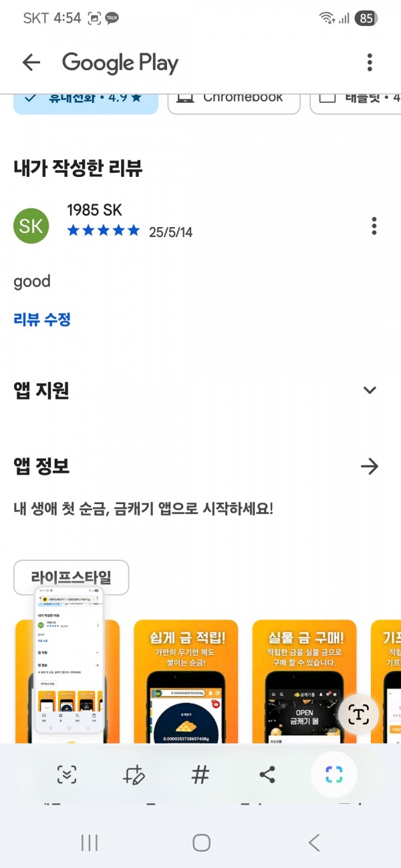Viewport: 401px width, 868px height.
Task: Open the 실물 금 구매 screenshot thumbnail
Action: point(304,681)
